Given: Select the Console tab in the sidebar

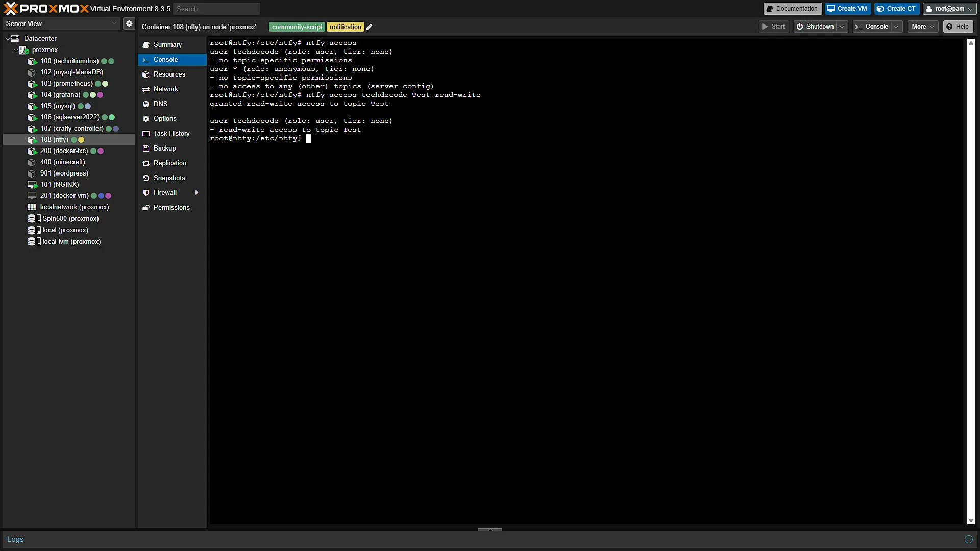Looking at the screenshot, I should pyautogui.click(x=172, y=60).
